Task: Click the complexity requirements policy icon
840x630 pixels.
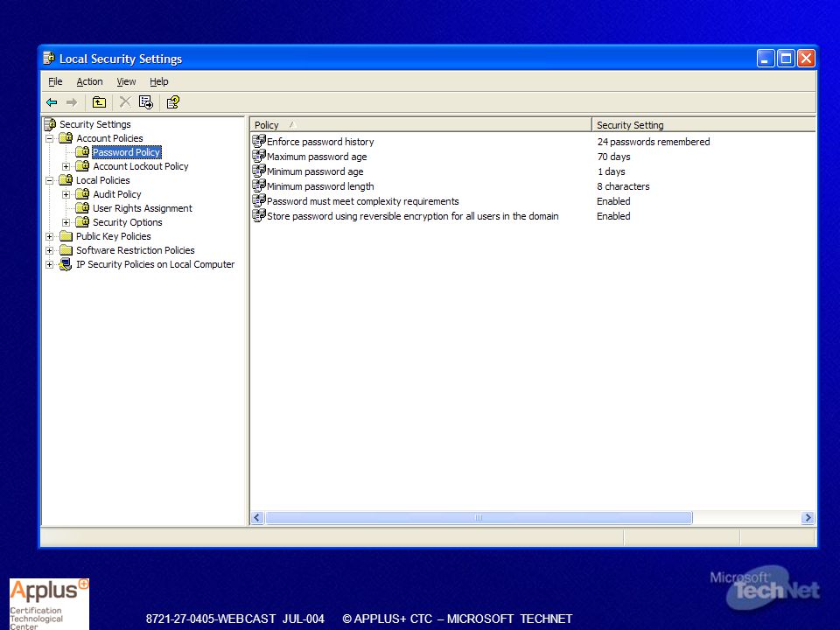Action: [259, 201]
